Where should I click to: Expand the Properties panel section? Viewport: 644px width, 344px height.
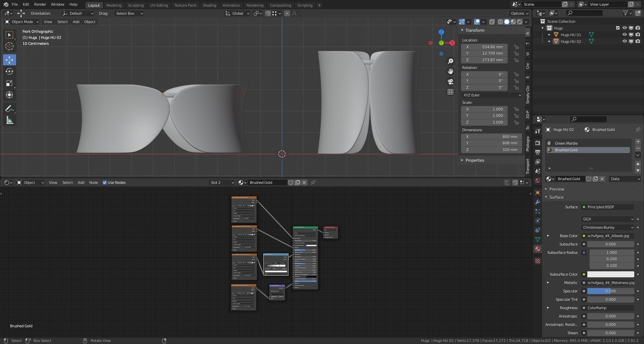click(x=475, y=160)
